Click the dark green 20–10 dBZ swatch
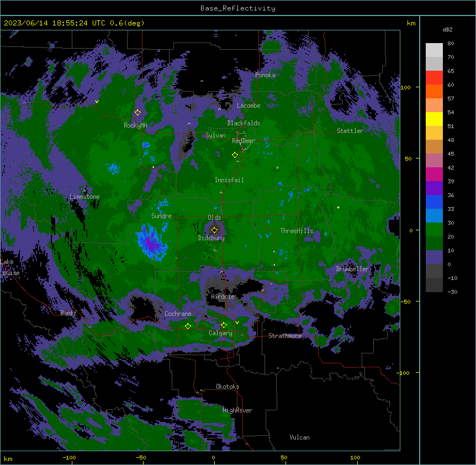This screenshot has height=465, width=476. (x=434, y=244)
